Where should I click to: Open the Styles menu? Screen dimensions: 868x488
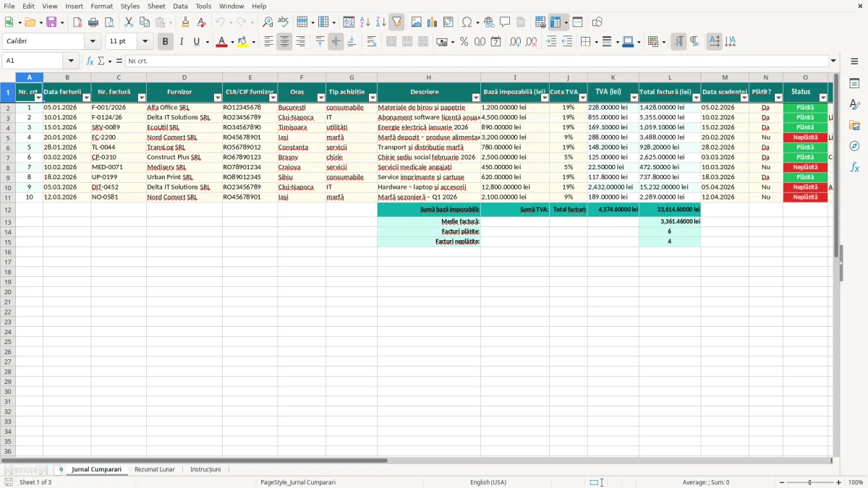coord(130,6)
